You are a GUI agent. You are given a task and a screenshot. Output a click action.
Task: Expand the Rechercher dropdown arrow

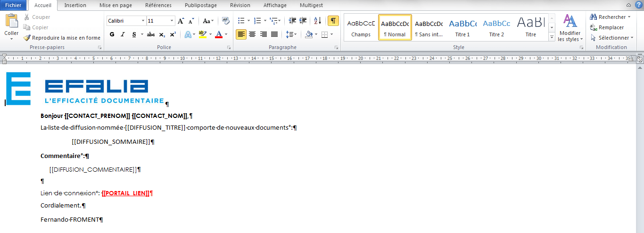[629, 17]
